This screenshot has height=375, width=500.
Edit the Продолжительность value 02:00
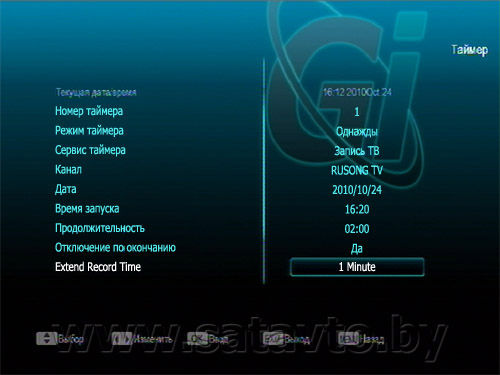(x=357, y=229)
